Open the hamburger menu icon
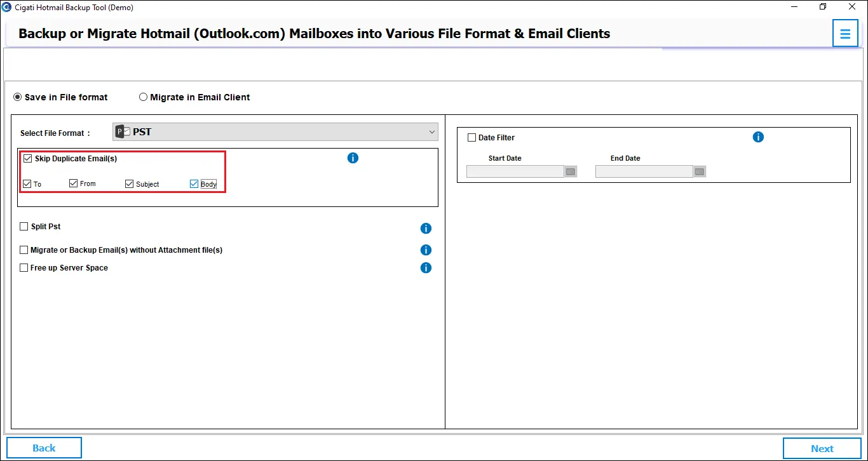 coord(845,34)
